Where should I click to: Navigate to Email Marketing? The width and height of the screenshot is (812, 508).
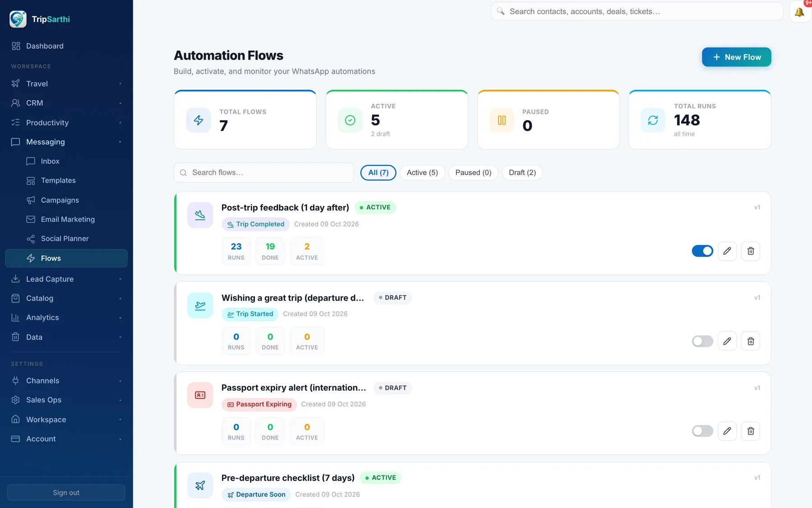[66, 219]
